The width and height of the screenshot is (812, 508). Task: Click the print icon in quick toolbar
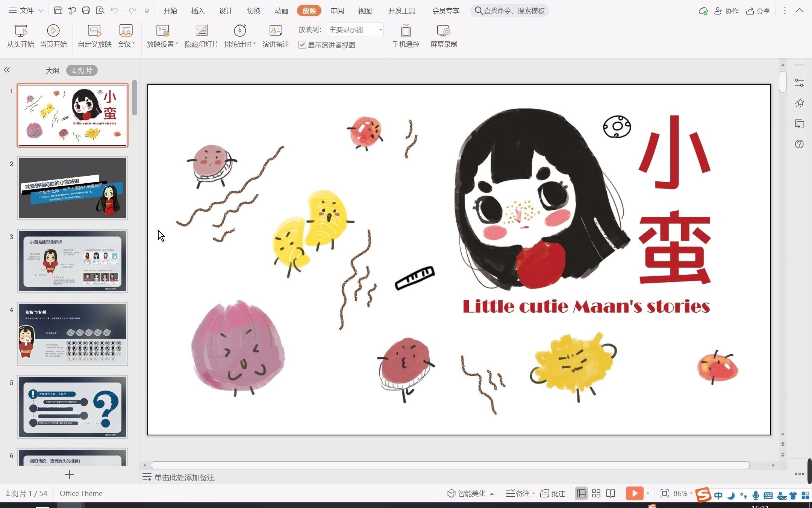pyautogui.click(x=86, y=11)
